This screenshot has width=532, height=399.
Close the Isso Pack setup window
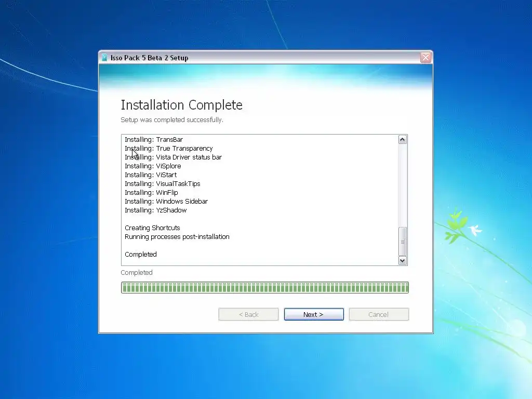pos(425,57)
